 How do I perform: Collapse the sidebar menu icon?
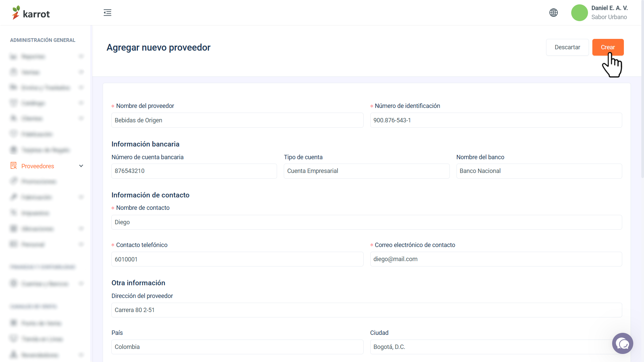pyautogui.click(x=107, y=13)
